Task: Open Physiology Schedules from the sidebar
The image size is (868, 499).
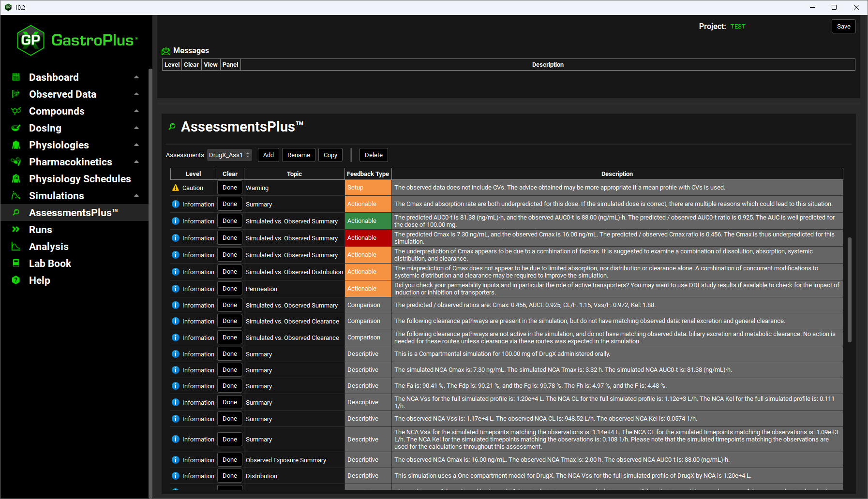Action: click(x=75, y=179)
